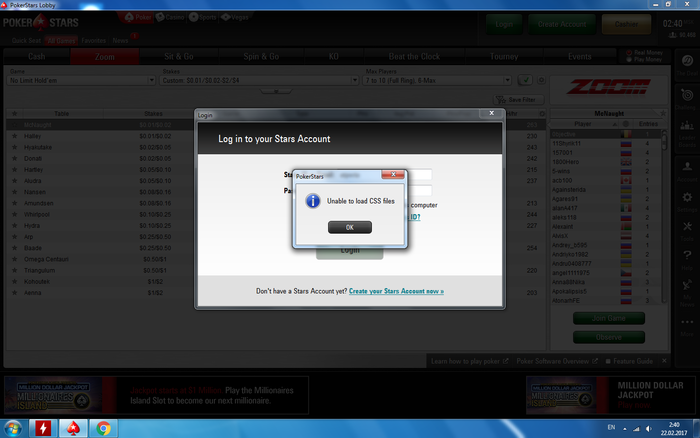This screenshot has height=438, width=700.
Task: Select the Sports product icon at top
Action: [x=203, y=17]
